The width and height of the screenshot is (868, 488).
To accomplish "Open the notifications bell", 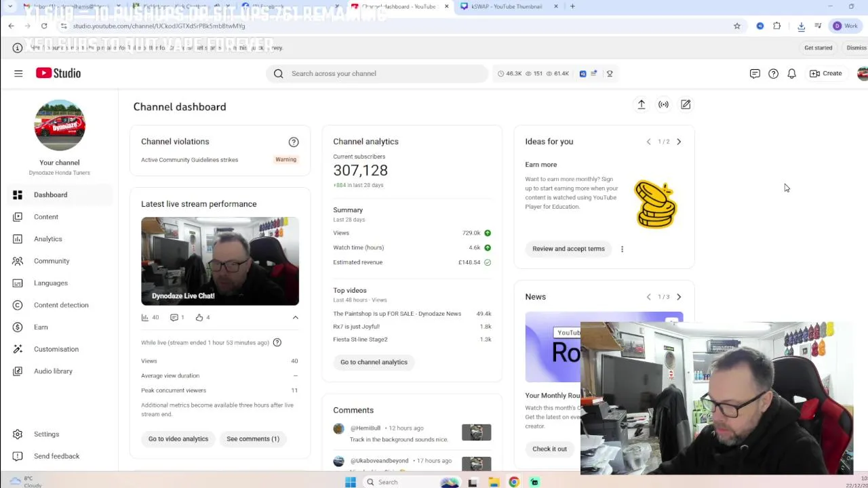I will (x=791, y=73).
